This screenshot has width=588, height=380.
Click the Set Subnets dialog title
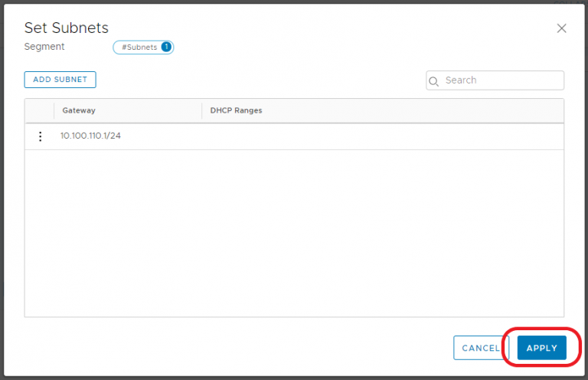(x=66, y=28)
